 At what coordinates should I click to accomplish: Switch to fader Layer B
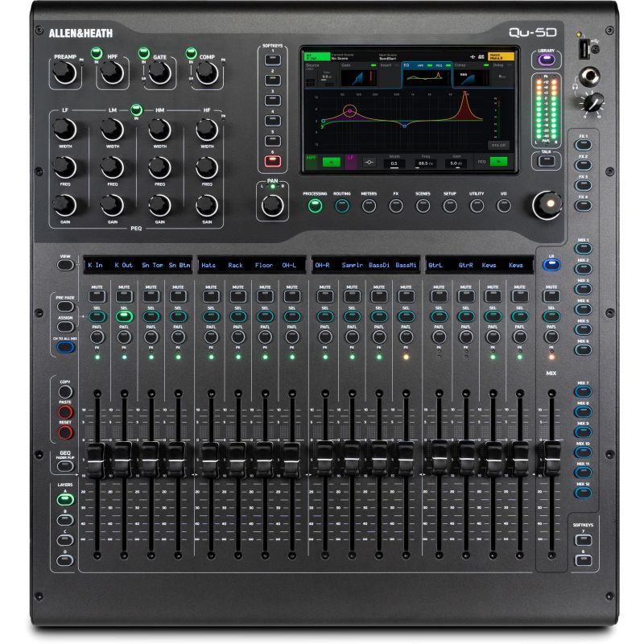(x=65, y=520)
